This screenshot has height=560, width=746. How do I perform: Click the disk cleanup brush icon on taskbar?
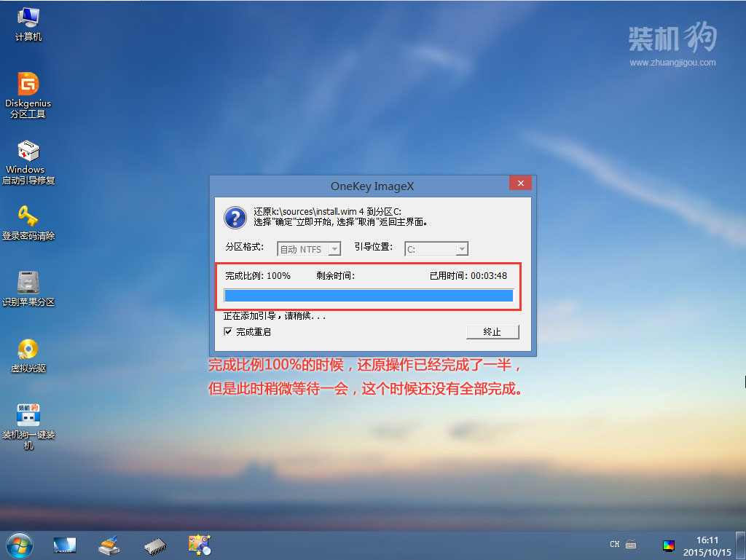pyautogui.click(x=108, y=544)
